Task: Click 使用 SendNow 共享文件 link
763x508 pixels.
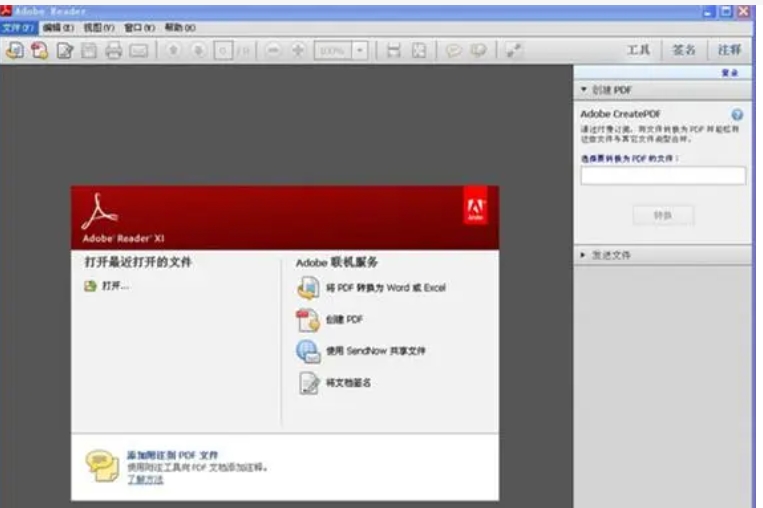Action: click(376, 351)
